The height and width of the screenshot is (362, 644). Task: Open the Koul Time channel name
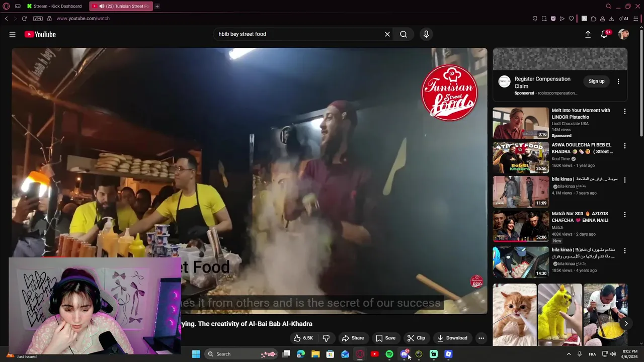click(561, 159)
